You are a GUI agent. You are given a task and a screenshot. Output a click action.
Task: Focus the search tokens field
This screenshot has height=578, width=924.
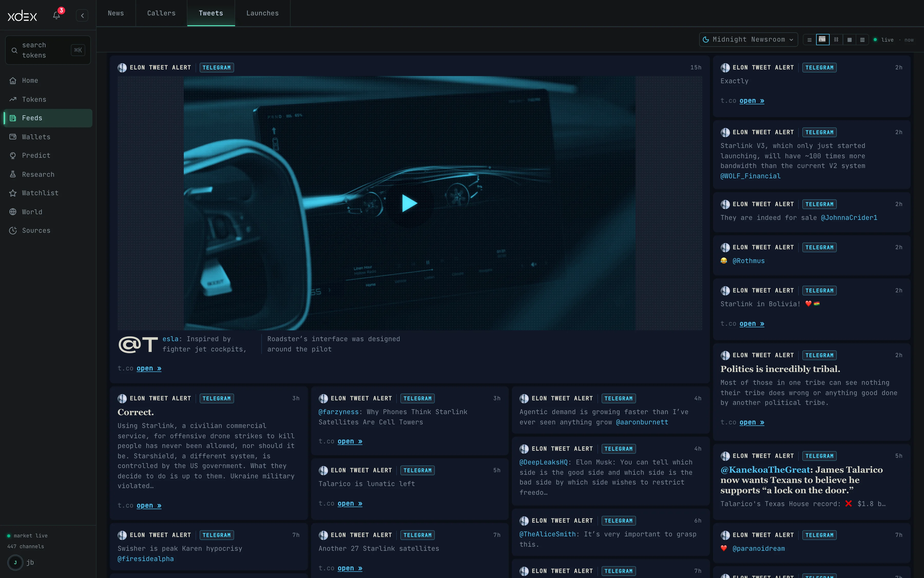tap(48, 50)
